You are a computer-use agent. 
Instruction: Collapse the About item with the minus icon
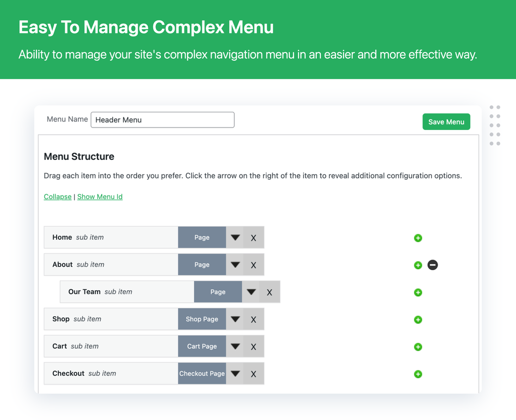tap(433, 265)
